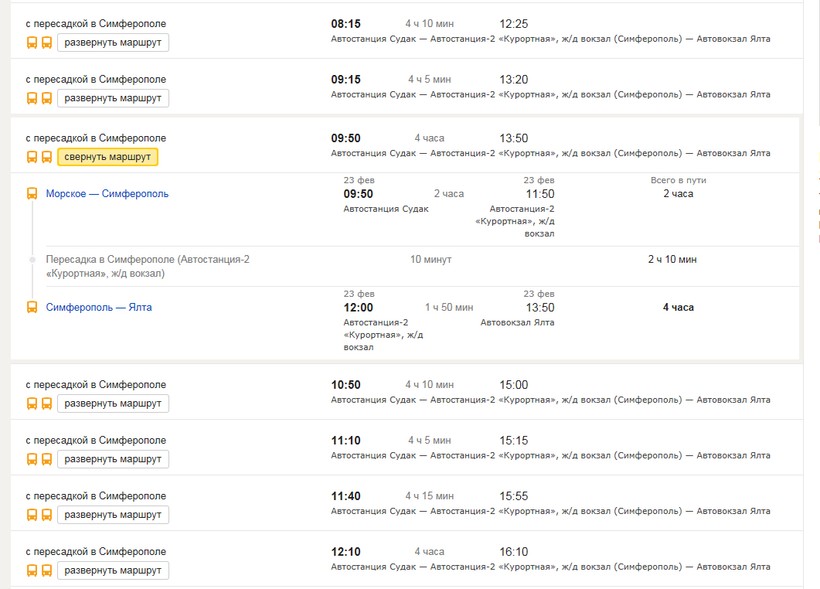
Task: Expand the 09:15 departure route
Action: coord(113,98)
